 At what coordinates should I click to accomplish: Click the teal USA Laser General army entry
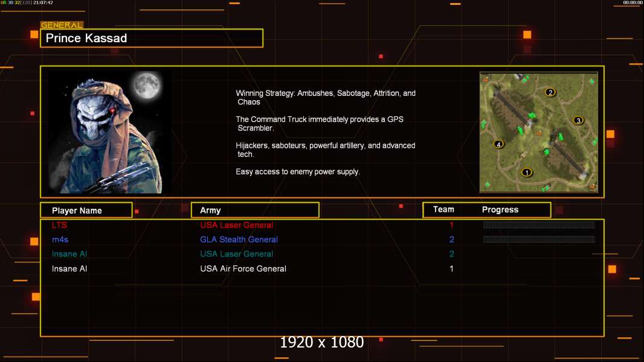237,254
